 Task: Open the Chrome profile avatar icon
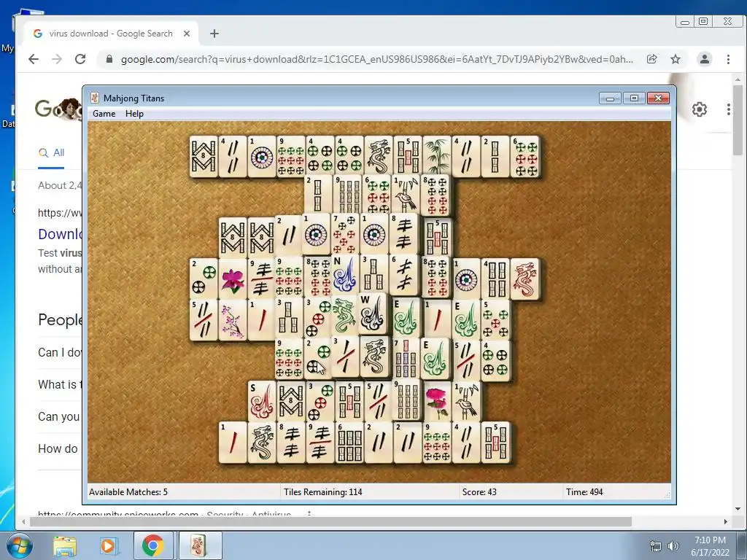coord(704,59)
